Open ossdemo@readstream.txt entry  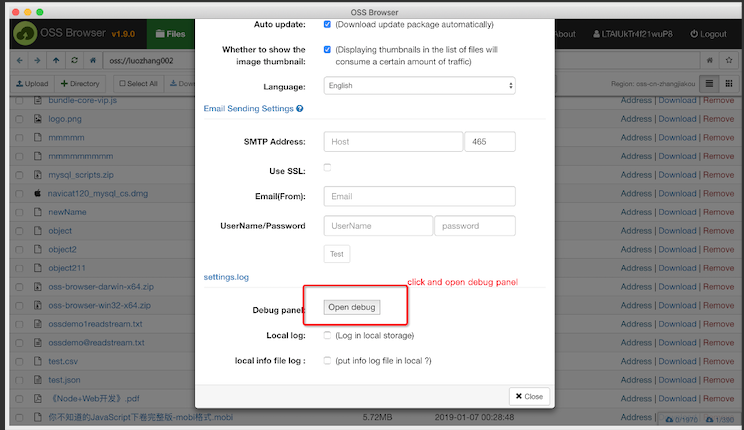pyautogui.click(x=96, y=343)
